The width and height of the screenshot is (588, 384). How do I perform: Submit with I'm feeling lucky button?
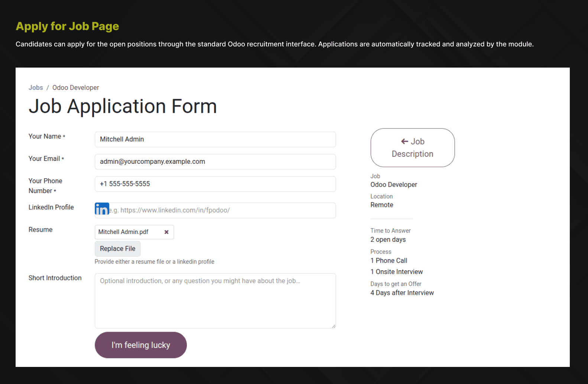141,345
